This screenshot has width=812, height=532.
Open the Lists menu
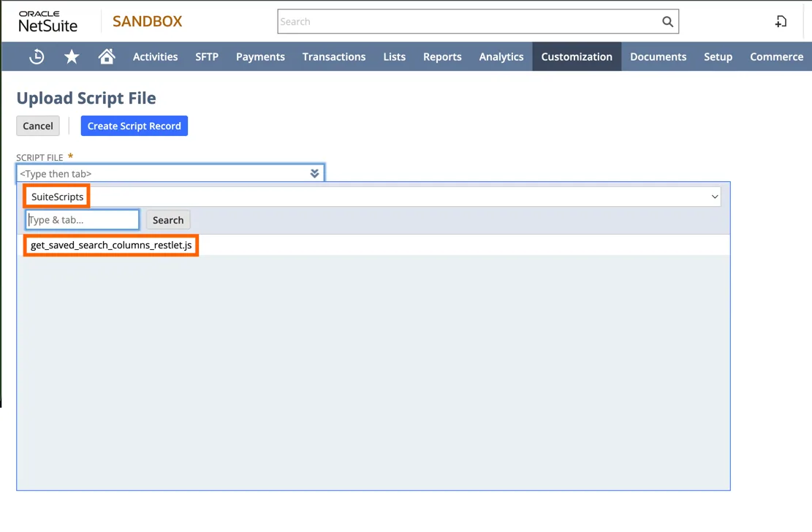[x=395, y=56]
